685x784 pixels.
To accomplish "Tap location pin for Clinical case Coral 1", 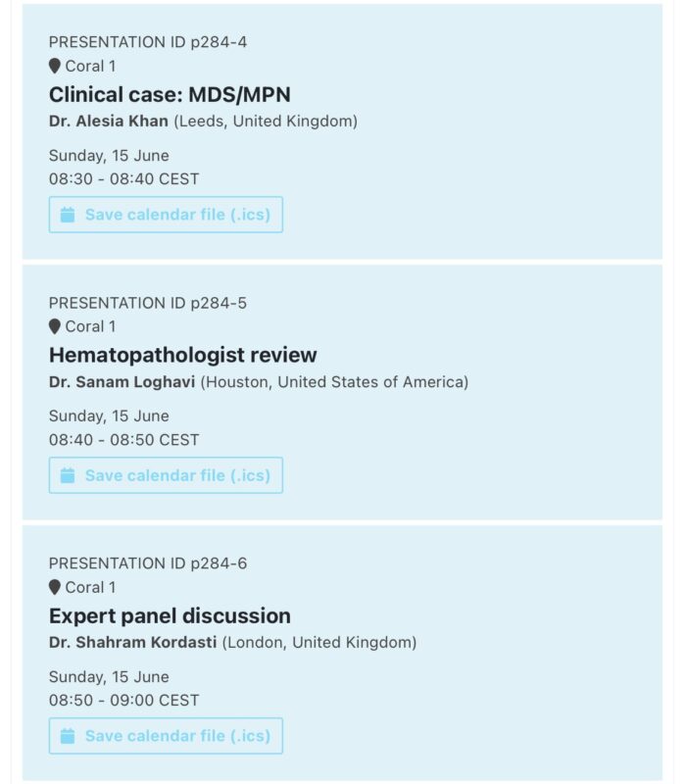I will point(55,66).
